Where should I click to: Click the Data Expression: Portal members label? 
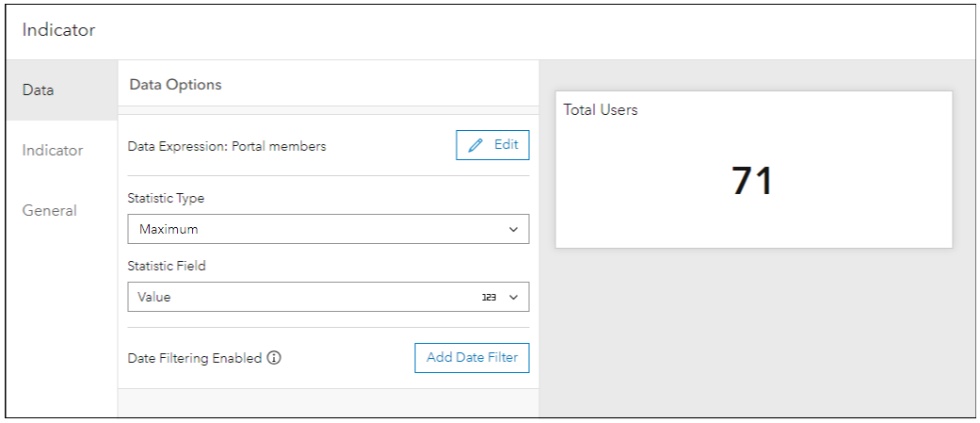click(227, 146)
